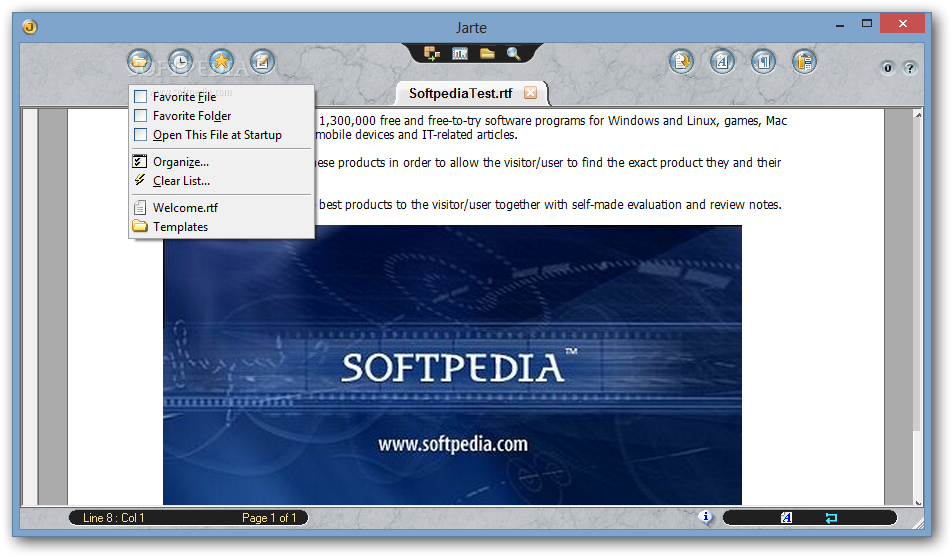Click the resize grip at window corner

tap(917, 523)
